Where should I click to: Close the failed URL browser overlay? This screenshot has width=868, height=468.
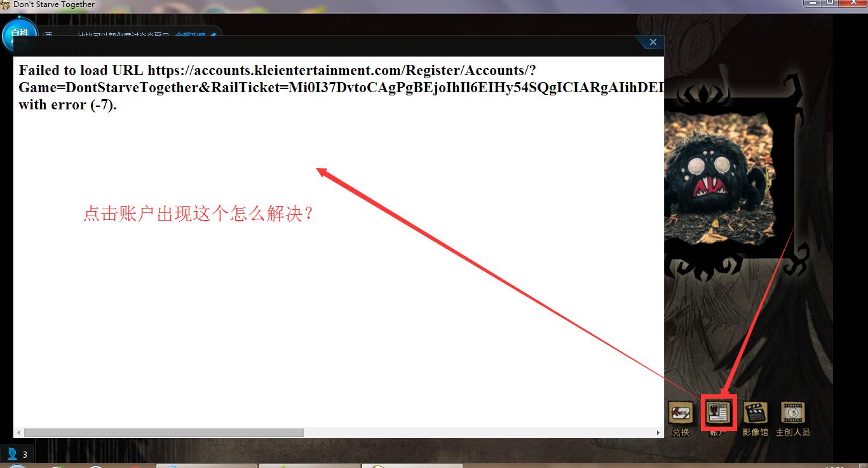tap(653, 43)
